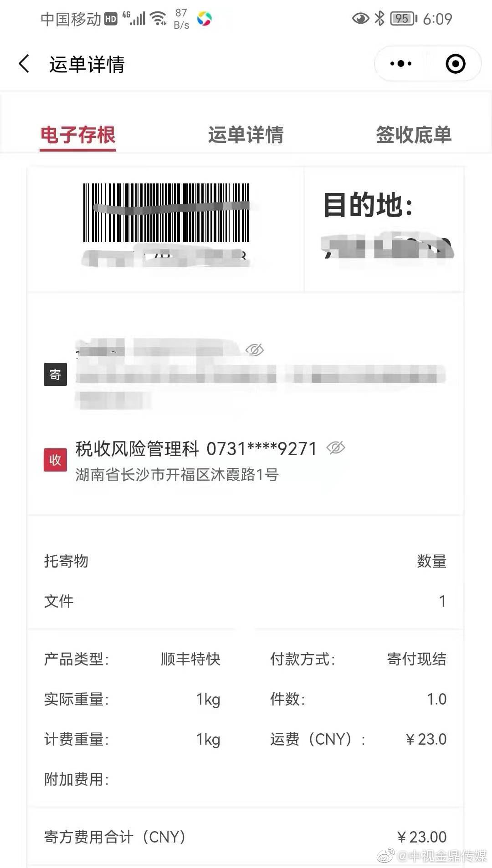The image size is (492, 868).
Task: Reveal recipient phone 0731****9271
Action: tap(336, 448)
